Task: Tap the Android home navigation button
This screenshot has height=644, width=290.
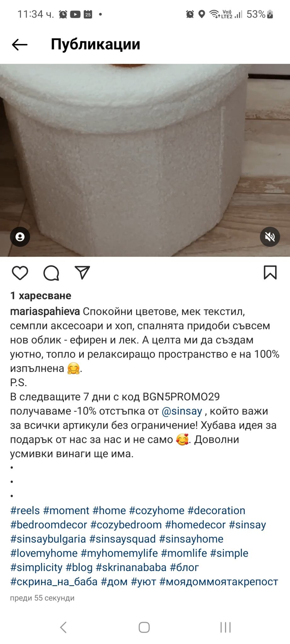Action: pyautogui.click(x=144, y=627)
